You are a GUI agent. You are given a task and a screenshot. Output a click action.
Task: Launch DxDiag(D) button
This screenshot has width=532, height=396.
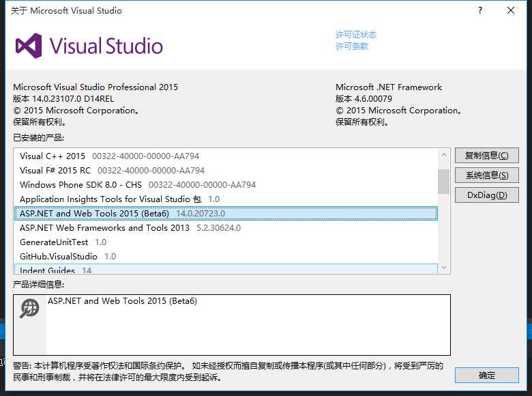pyautogui.click(x=486, y=195)
